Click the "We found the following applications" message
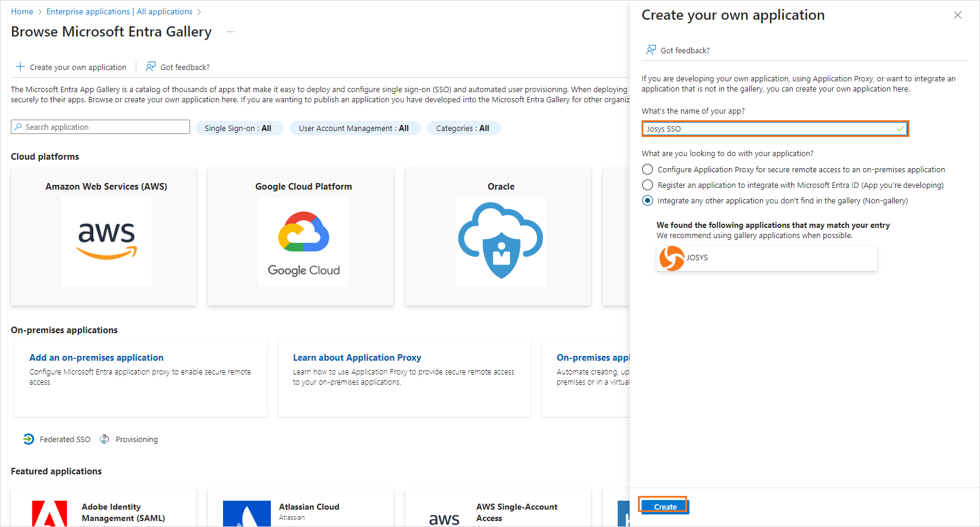This screenshot has height=527, width=980. [x=773, y=225]
